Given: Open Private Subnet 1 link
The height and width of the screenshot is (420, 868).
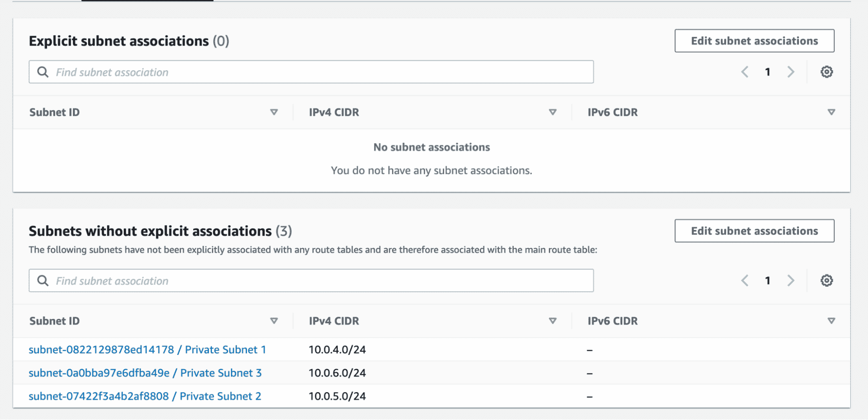Looking at the screenshot, I should pyautogui.click(x=147, y=350).
